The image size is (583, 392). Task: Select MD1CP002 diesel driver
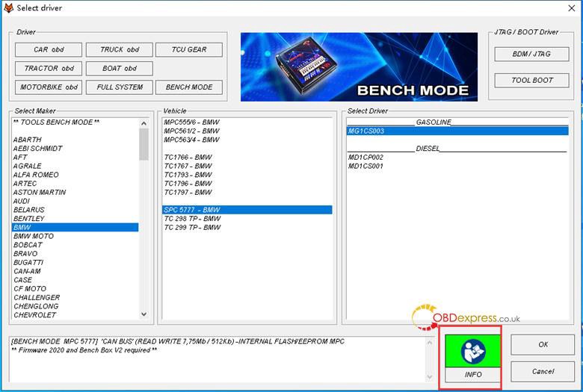[x=457, y=157]
